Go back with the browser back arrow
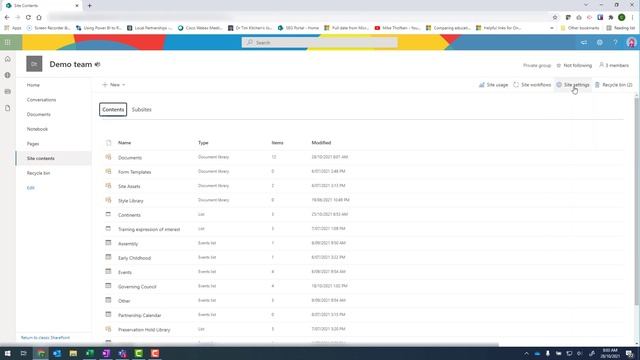The image size is (640, 360). point(7,17)
